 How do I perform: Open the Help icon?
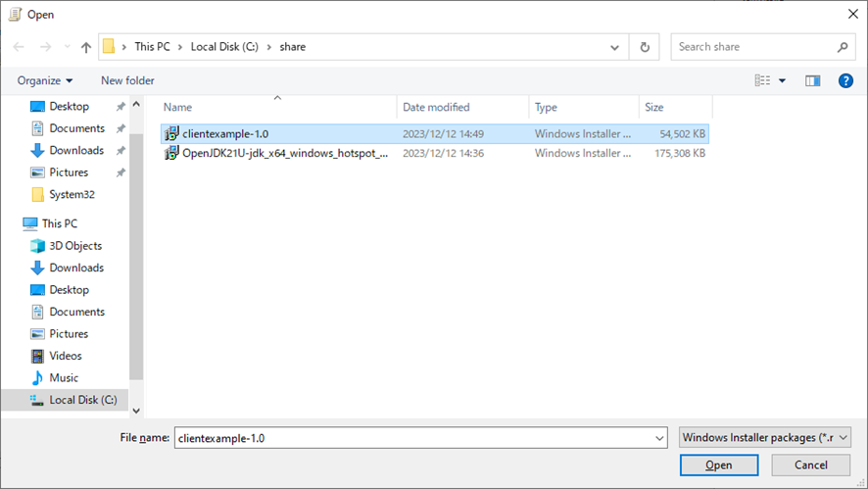click(845, 81)
